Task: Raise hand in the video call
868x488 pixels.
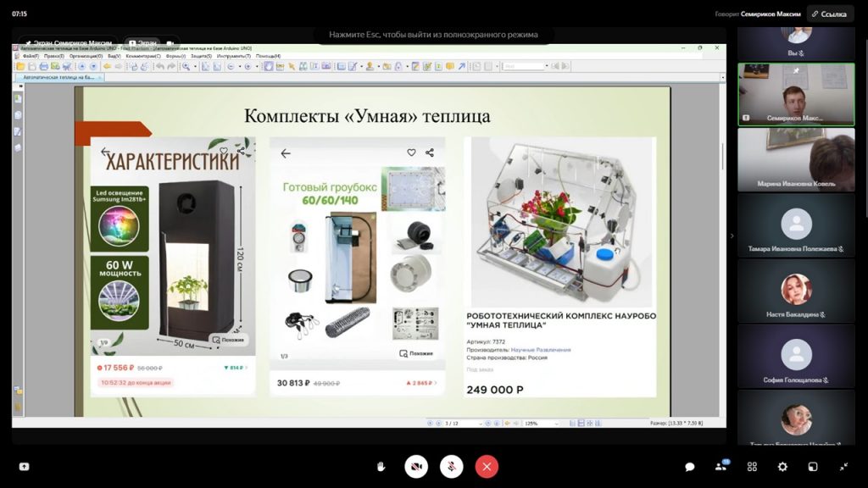Action: point(381,467)
